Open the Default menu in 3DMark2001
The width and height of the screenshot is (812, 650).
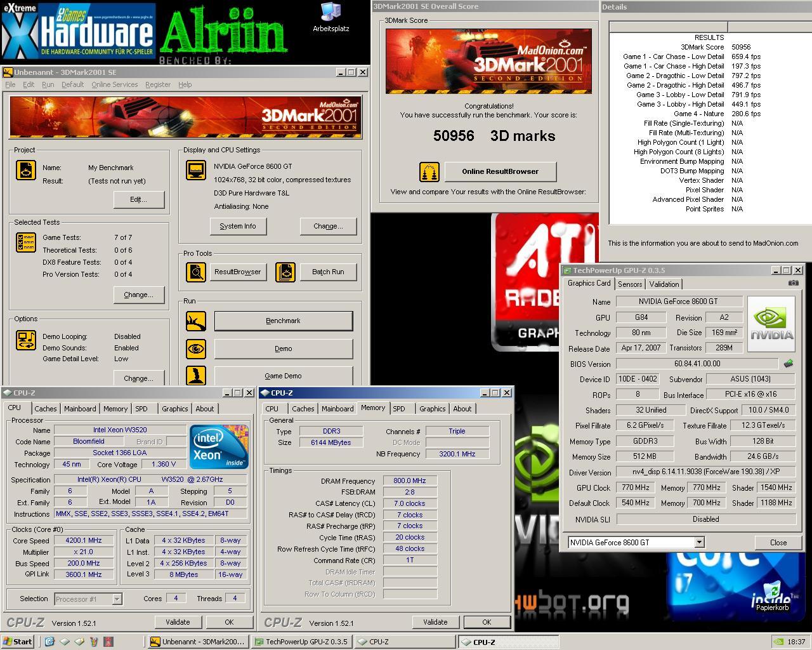[x=72, y=84]
